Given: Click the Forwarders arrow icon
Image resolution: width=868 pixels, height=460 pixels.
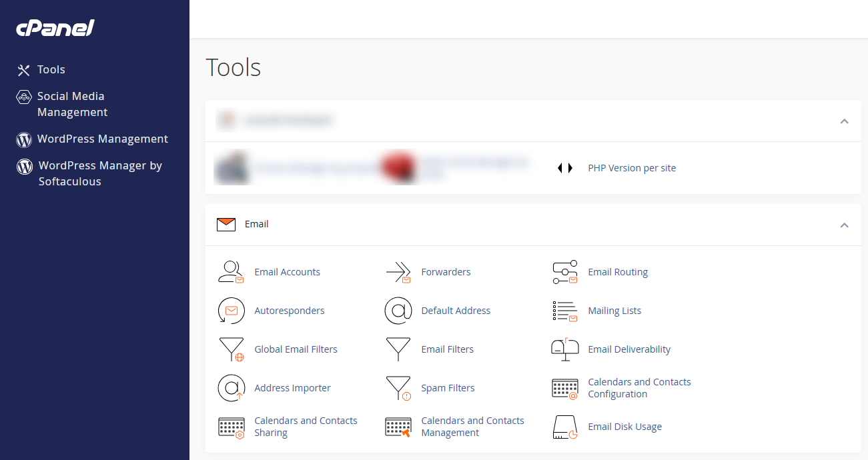Looking at the screenshot, I should click(398, 272).
